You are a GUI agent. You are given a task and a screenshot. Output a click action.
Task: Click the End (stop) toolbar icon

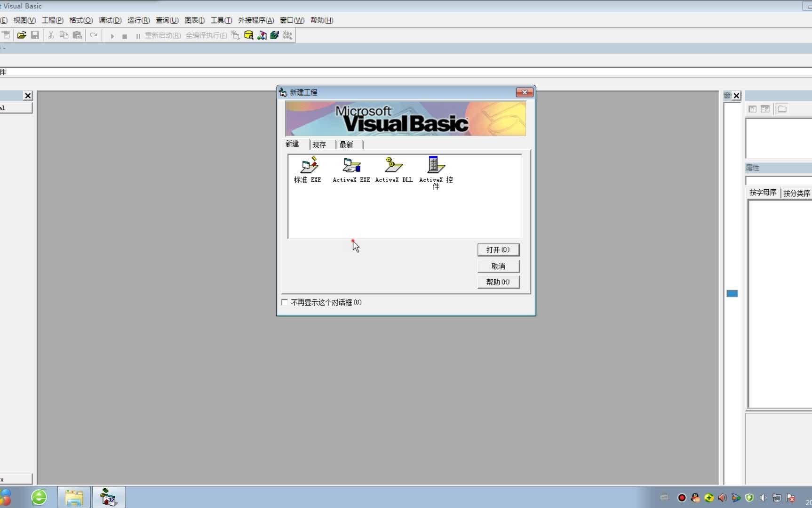(125, 36)
